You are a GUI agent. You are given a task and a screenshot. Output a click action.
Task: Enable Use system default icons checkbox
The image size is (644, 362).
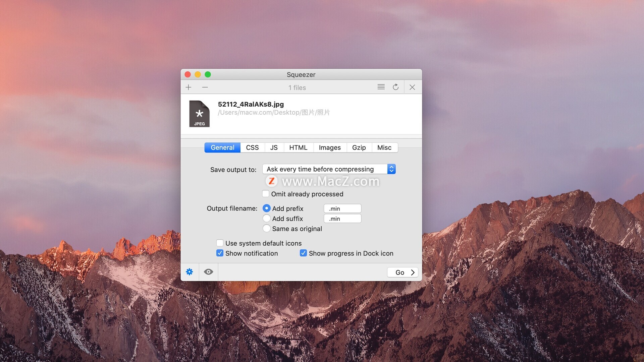(220, 243)
